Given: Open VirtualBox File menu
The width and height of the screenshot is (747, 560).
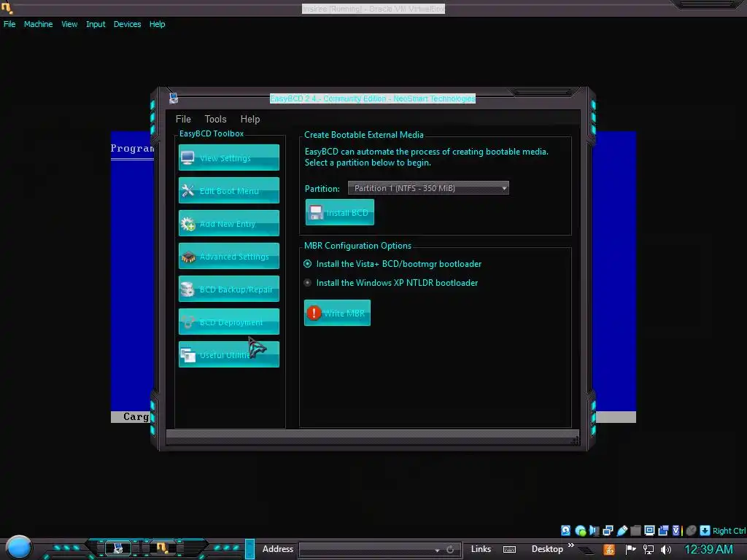Looking at the screenshot, I should click(9, 24).
